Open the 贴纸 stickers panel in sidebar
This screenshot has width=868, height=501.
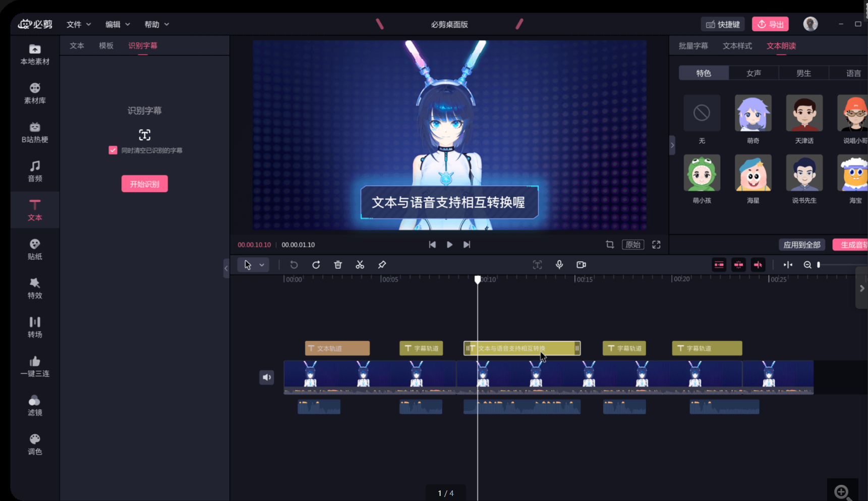point(35,249)
